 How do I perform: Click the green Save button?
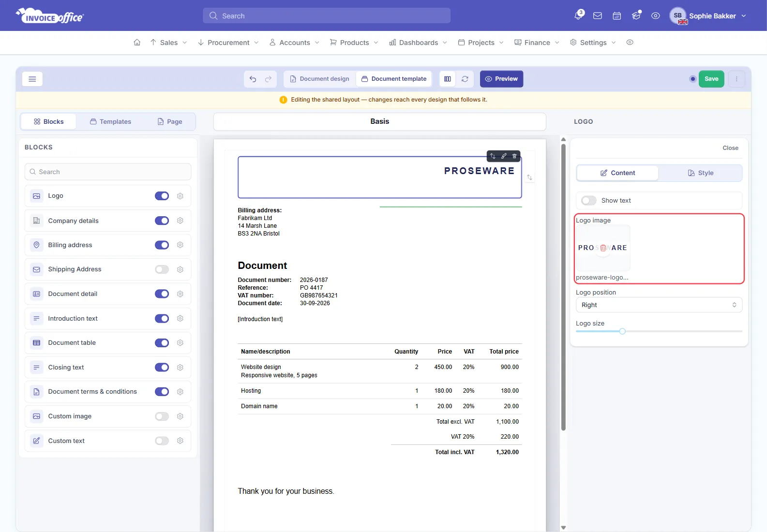point(711,79)
